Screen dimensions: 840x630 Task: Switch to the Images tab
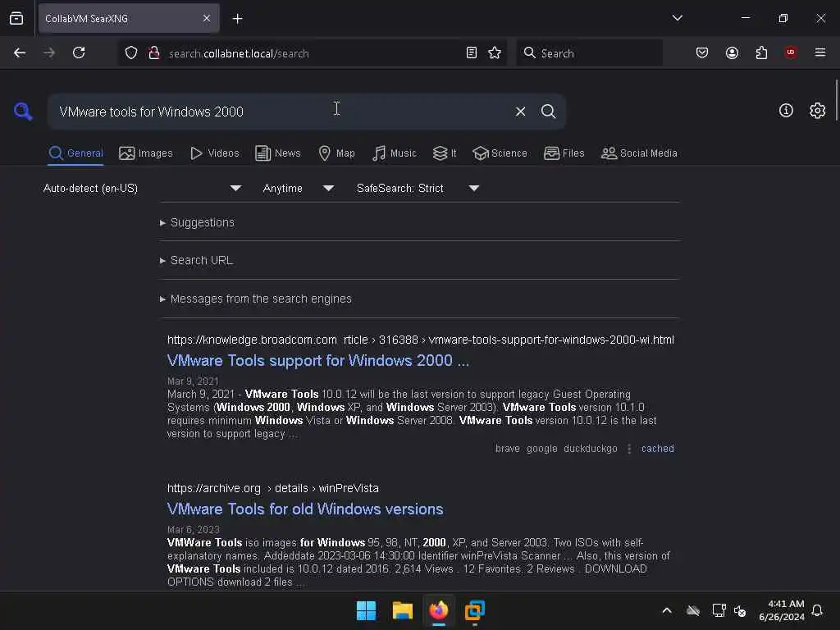pyautogui.click(x=146, y=153)
